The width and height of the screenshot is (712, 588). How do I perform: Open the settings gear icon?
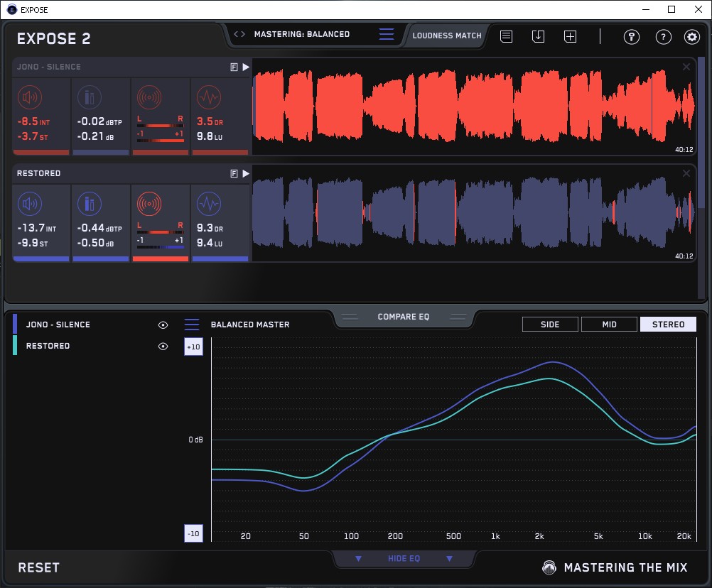tap(691, 37)
